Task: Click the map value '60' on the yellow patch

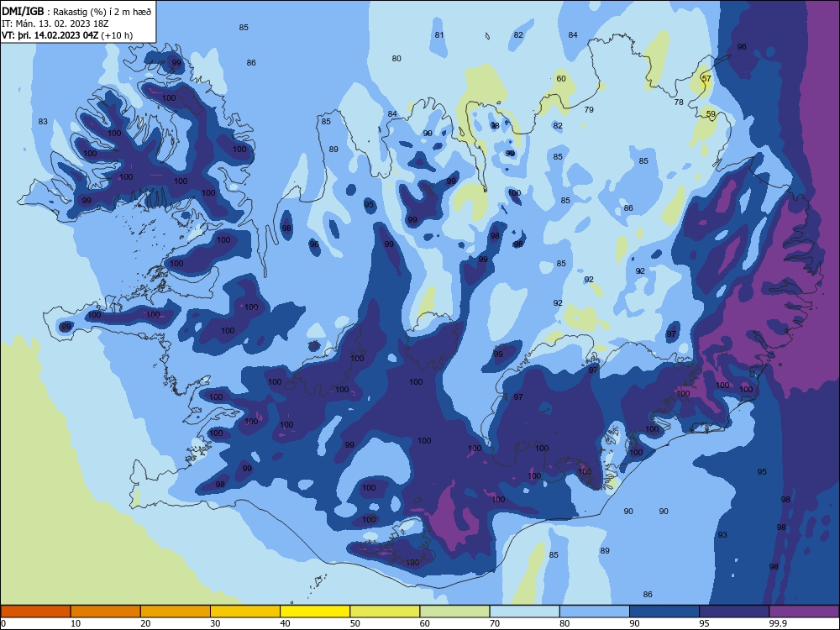Action: (561, 79)
